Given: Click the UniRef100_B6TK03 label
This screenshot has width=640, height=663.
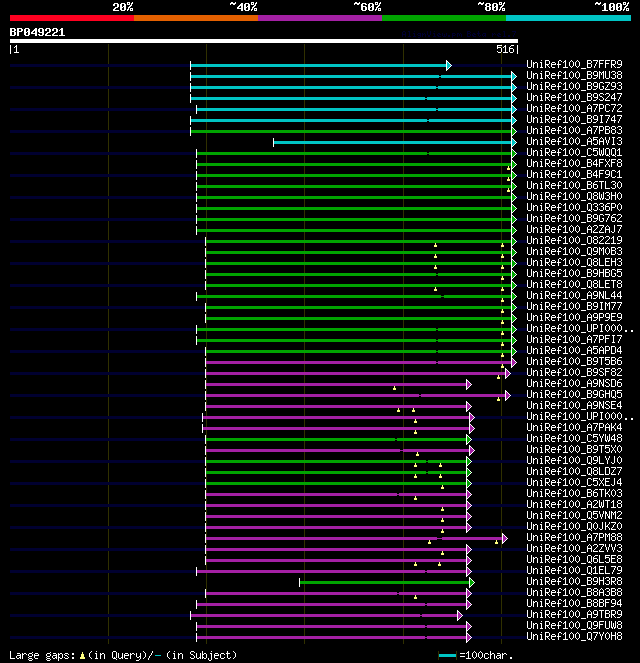Looking at the screenshot, I should click(574, 493).
